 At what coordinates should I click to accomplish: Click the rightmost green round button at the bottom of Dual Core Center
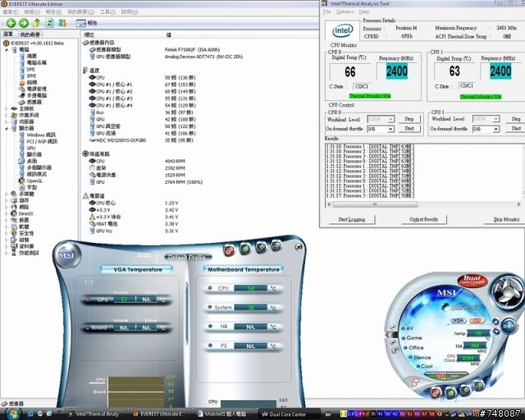click(479, 386)
